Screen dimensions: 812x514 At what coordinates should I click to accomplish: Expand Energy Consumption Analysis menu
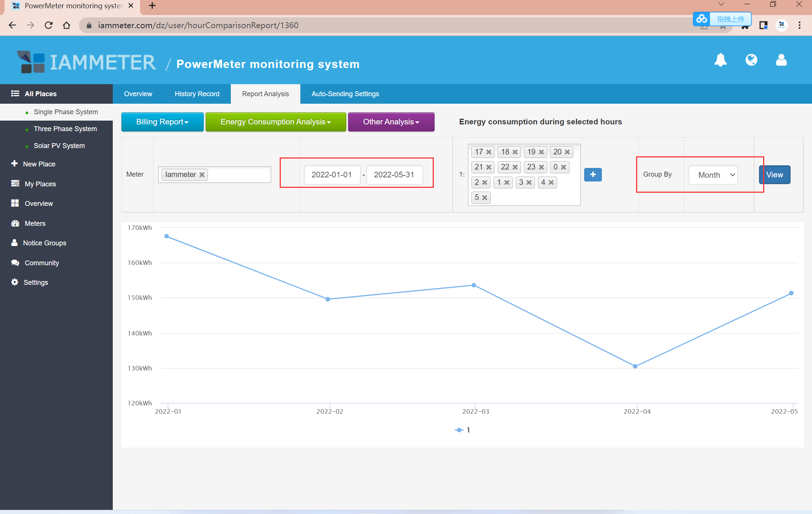pos(276,122)
